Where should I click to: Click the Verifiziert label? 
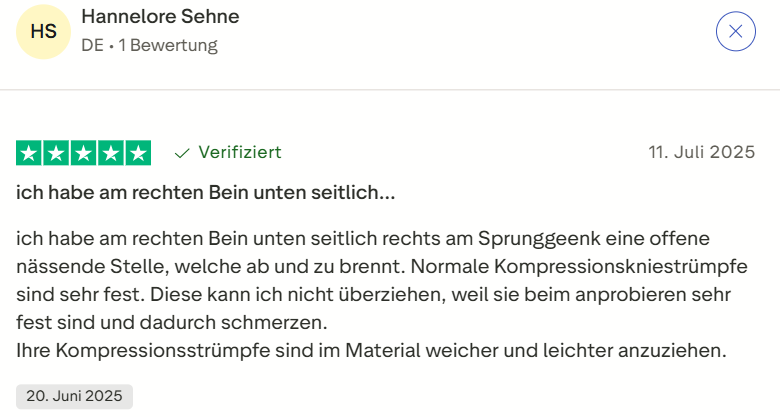[240, 152]
